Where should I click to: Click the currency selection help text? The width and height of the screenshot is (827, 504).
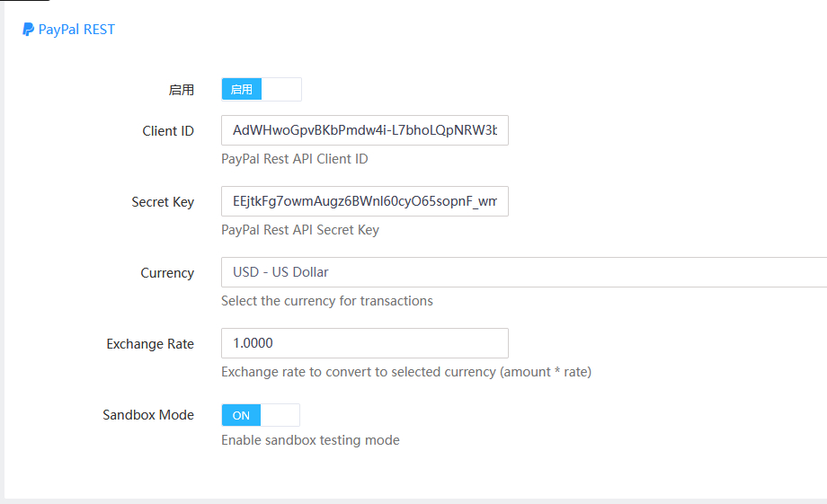pos(326,301)
